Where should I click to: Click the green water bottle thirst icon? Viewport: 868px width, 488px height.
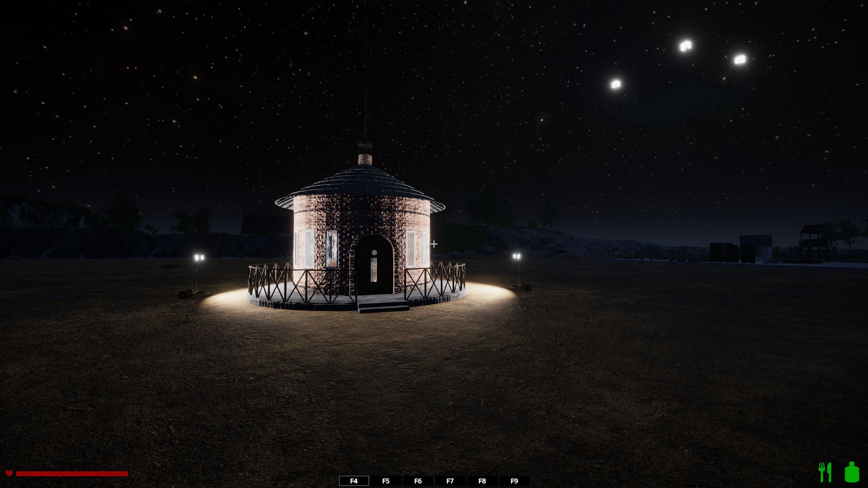852,472
